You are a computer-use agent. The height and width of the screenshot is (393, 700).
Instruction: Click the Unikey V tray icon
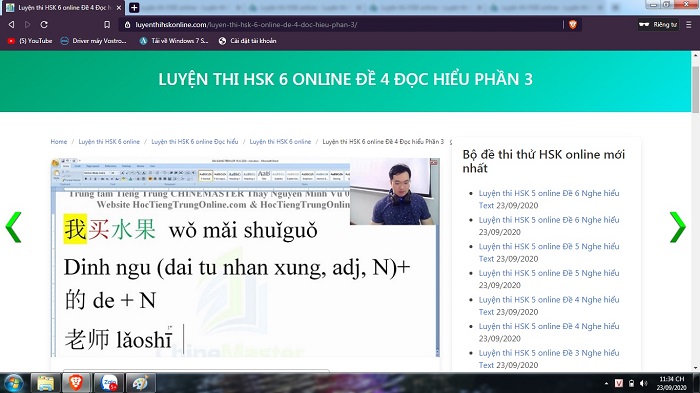pyautogui.click(x=619, y=383)
